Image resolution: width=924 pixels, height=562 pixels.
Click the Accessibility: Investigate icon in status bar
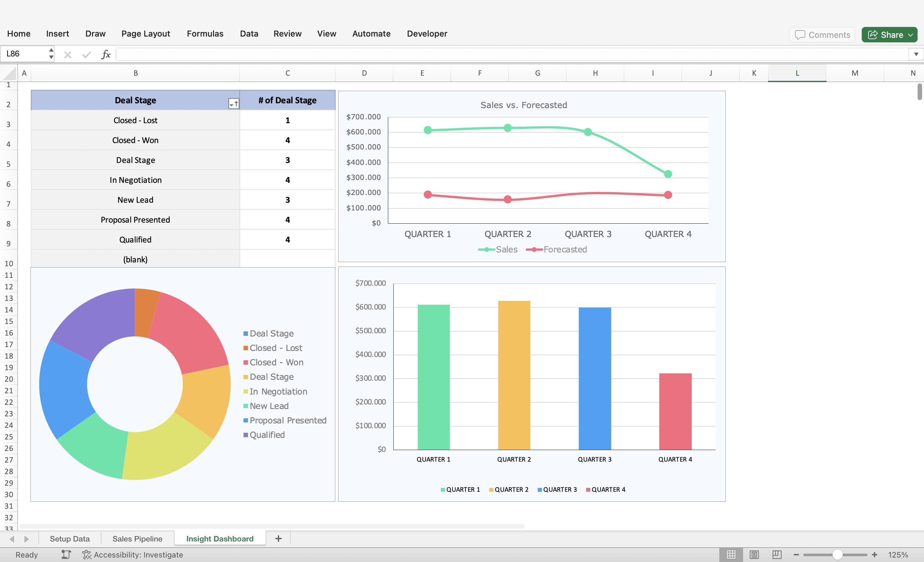point(86,555)
